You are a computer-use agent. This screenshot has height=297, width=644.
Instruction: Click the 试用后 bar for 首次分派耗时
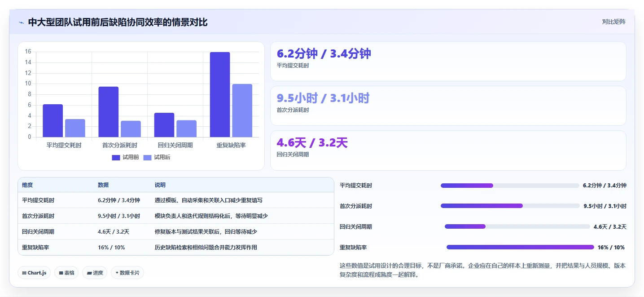click(131, 129)
